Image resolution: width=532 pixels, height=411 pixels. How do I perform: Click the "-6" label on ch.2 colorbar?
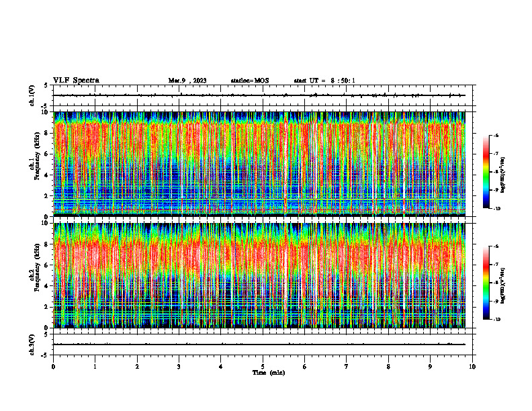click(x=496, y=246)
